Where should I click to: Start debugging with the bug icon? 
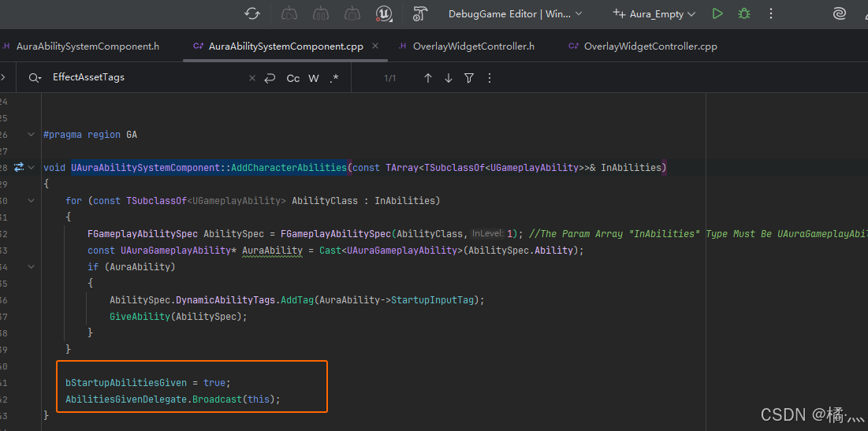tap(744, 14)
